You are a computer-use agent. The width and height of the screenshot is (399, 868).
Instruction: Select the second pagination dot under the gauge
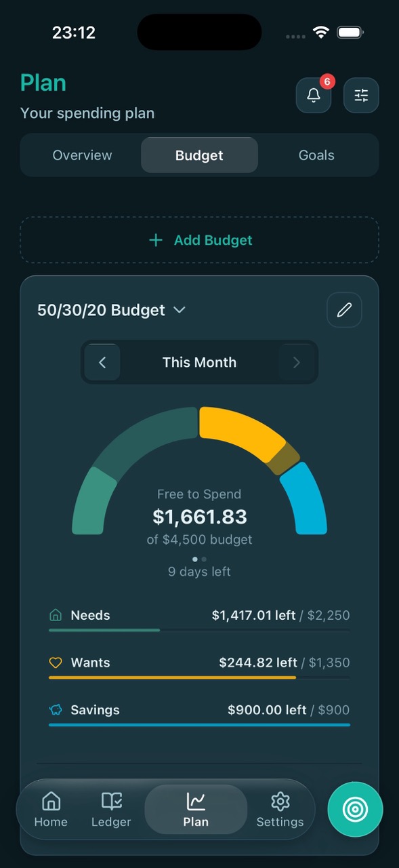204,559
